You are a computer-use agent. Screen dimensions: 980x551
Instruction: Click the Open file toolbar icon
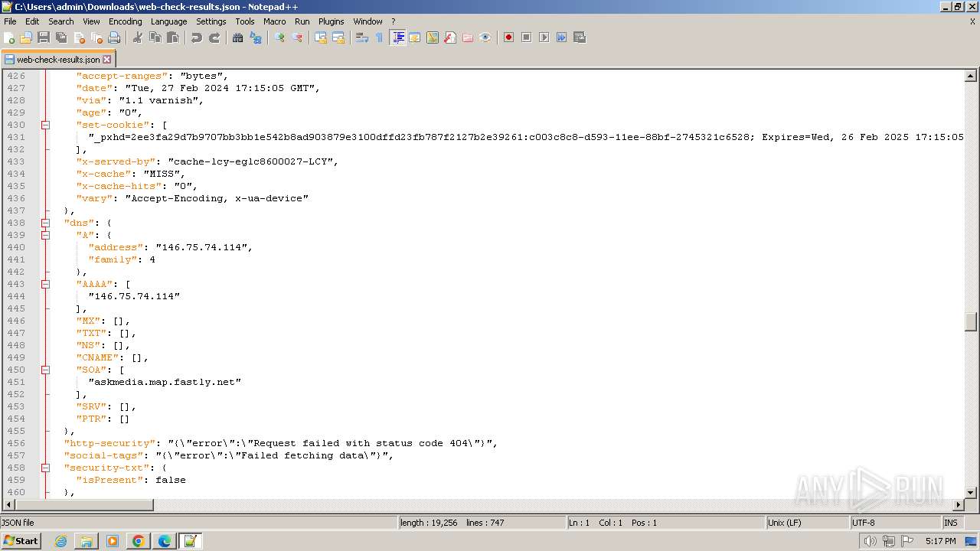click(26, 37)
